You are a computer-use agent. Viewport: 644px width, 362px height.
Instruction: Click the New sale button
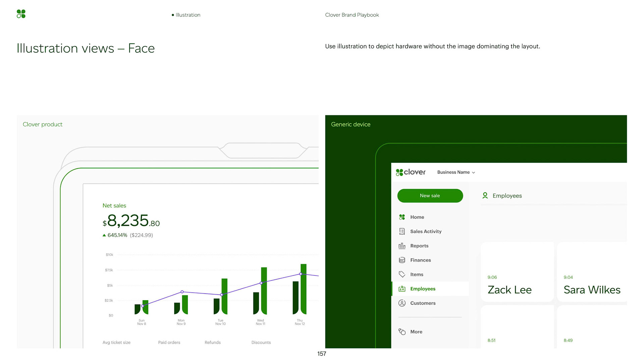click(430, 196)
